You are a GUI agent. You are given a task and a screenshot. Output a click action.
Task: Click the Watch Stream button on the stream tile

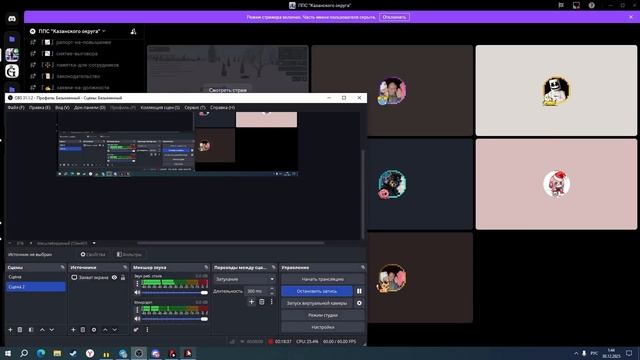pos(227,90)
